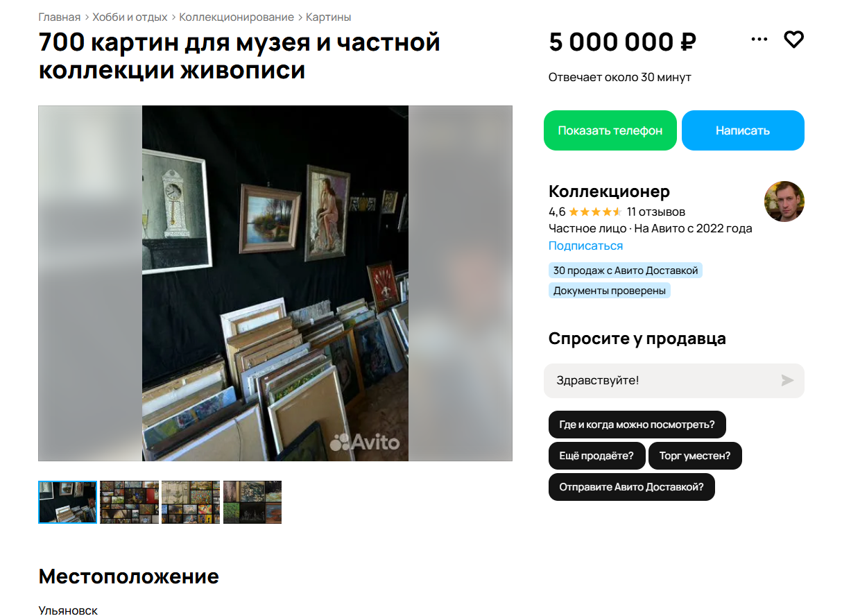Screen dimensions: 842x616
Task: Add listing to favorites with heart icon
Action: tap(793, 40)
